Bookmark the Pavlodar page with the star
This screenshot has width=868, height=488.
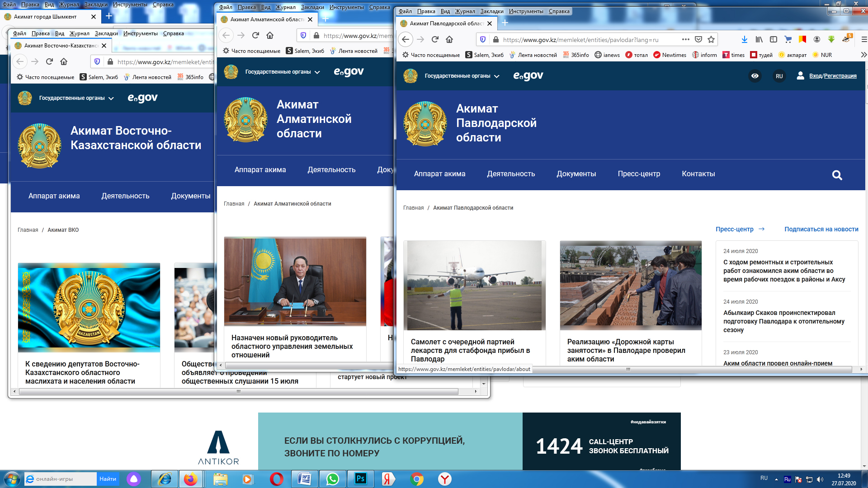coord(711,40)
